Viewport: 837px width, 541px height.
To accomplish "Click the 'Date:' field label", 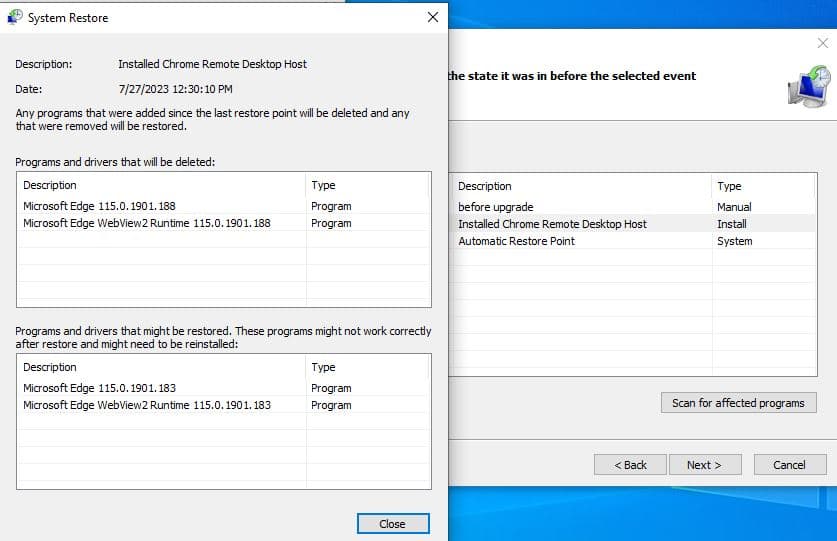I will tap(28, 89).
